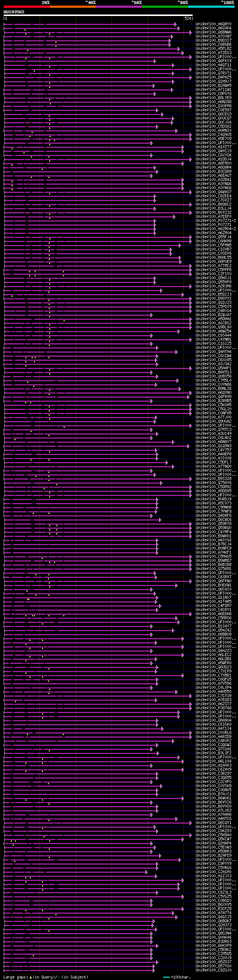This screenshot has height=980, width=238.
Task: Open UniRef100_C5DS62 entry
Action: pyautogui.click(x=214, y=127)
